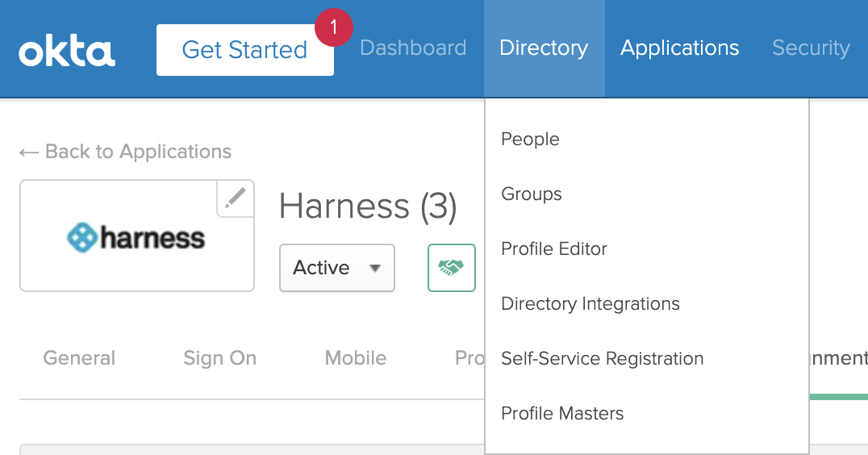Click the green handshake icon button
Image resolution: width=868 pixels, height=455 pixels.
(x=451, y=268)
